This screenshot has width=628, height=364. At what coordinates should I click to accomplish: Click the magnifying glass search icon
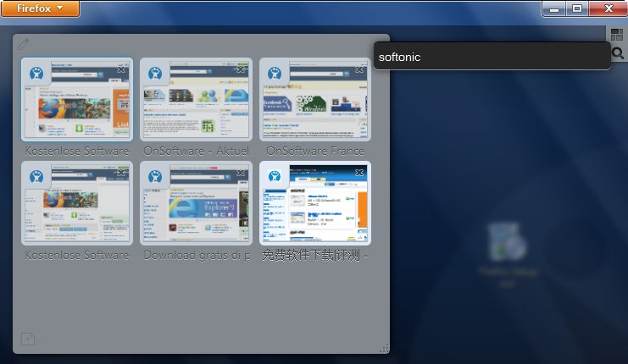617,53
